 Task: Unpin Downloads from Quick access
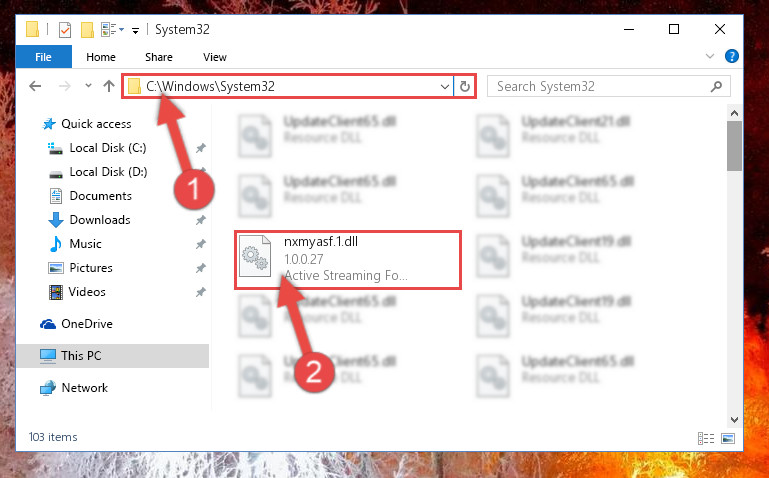point(201,220)
